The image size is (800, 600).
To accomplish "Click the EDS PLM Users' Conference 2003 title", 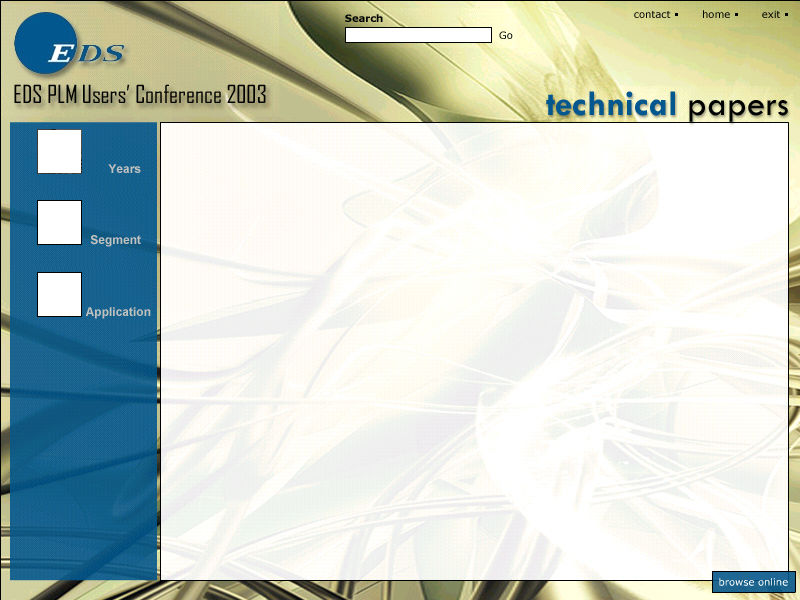I will coord(140,96).
